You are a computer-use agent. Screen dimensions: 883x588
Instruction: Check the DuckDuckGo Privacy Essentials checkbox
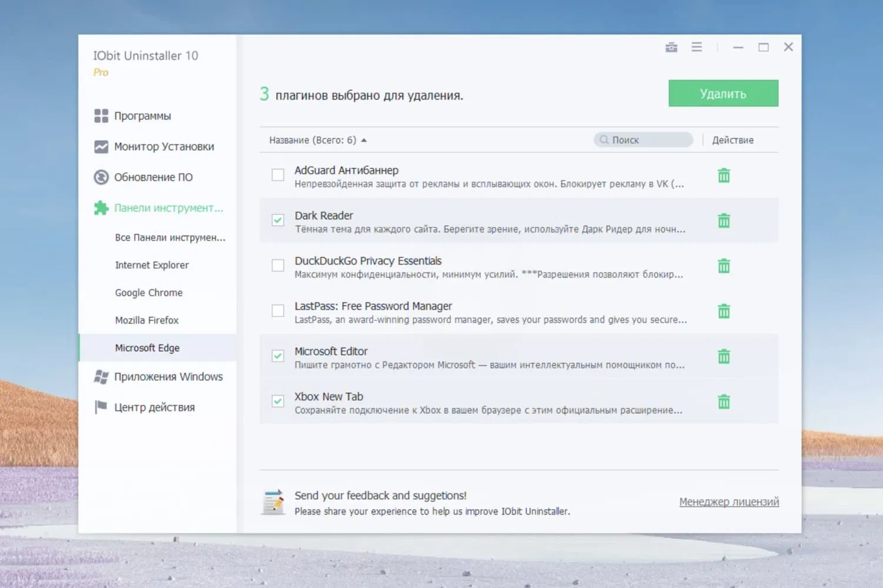click(x=277, y=265)
